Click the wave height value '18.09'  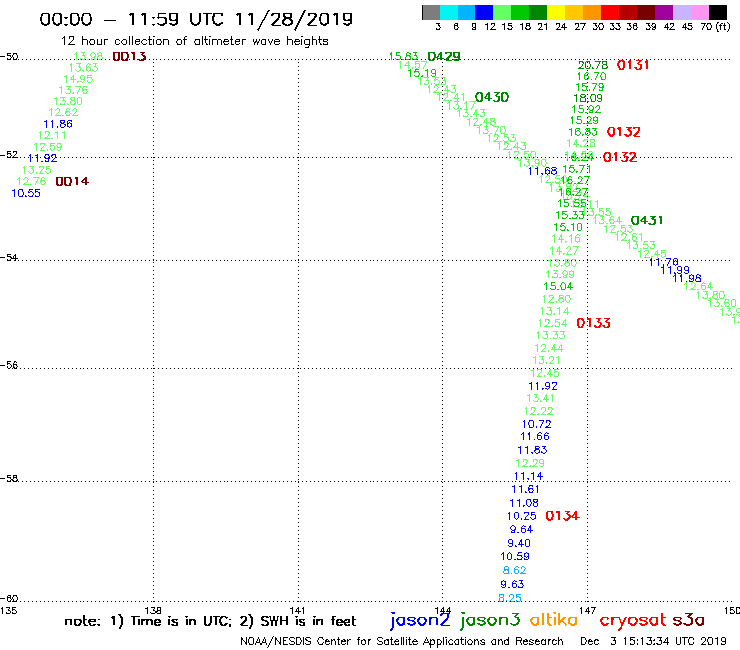[x=588, y=98]
